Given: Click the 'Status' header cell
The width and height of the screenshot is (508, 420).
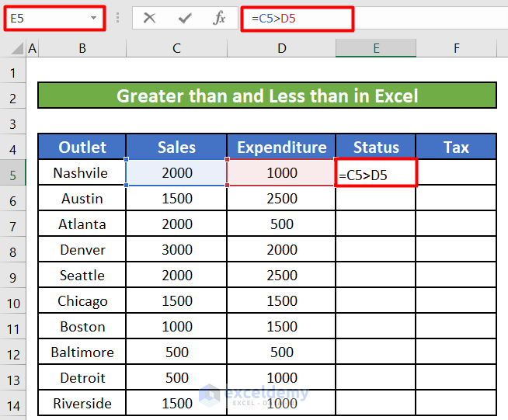Looking at the screenshot, I should [376, 147].
